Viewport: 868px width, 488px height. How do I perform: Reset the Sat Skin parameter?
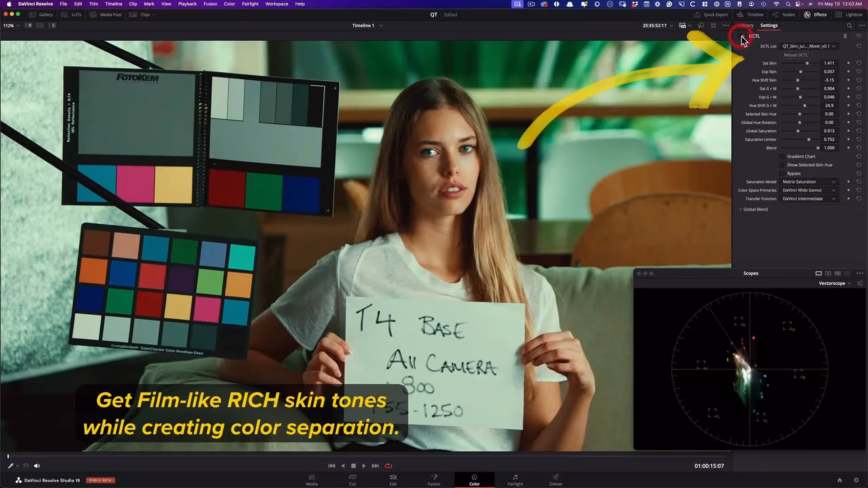(859, 63)
